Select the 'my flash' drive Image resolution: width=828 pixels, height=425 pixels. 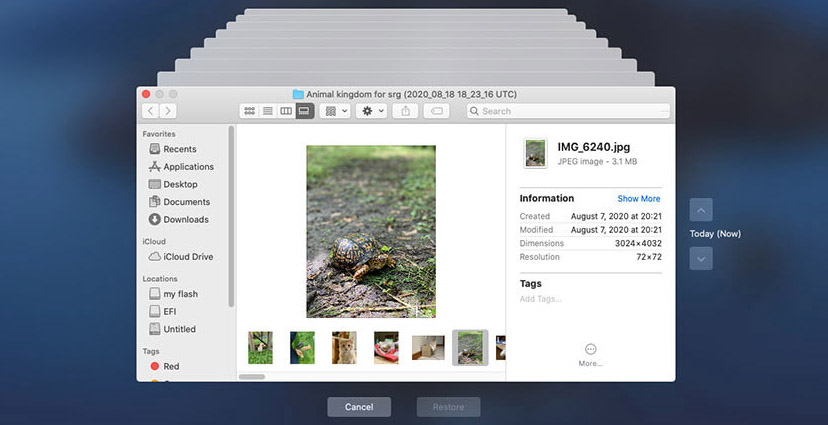pos(179,294)
